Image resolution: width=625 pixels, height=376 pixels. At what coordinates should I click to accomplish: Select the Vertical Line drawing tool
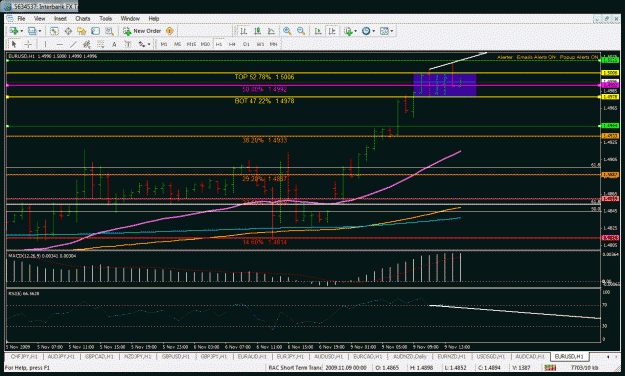(x=45, y=44)
